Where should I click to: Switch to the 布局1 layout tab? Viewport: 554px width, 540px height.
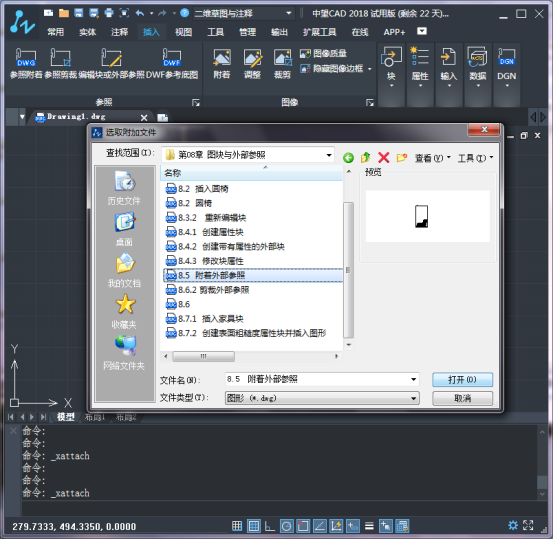coord(95,417)
